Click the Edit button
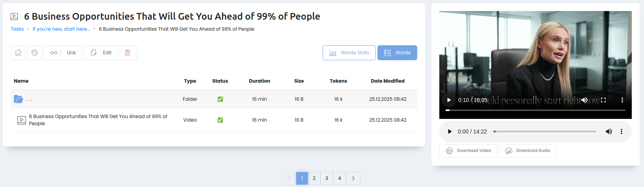 click(x=101, y=53)
